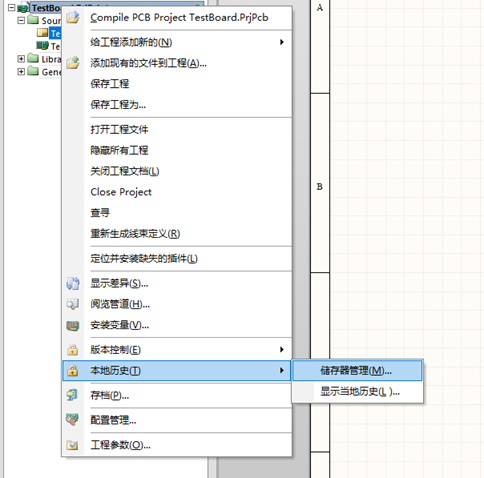Click the local history (本地历史) lock icon

pyautogui.click(x=73, y=370)
